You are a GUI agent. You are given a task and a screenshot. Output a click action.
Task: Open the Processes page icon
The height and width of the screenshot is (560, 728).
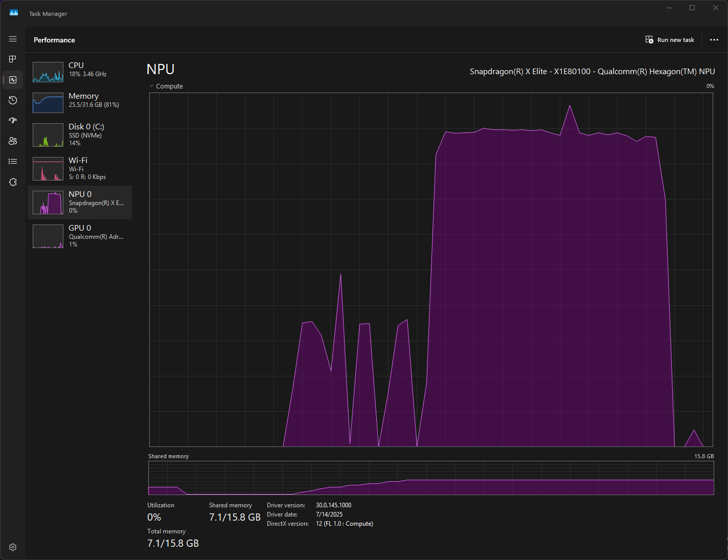pos(12,59)
